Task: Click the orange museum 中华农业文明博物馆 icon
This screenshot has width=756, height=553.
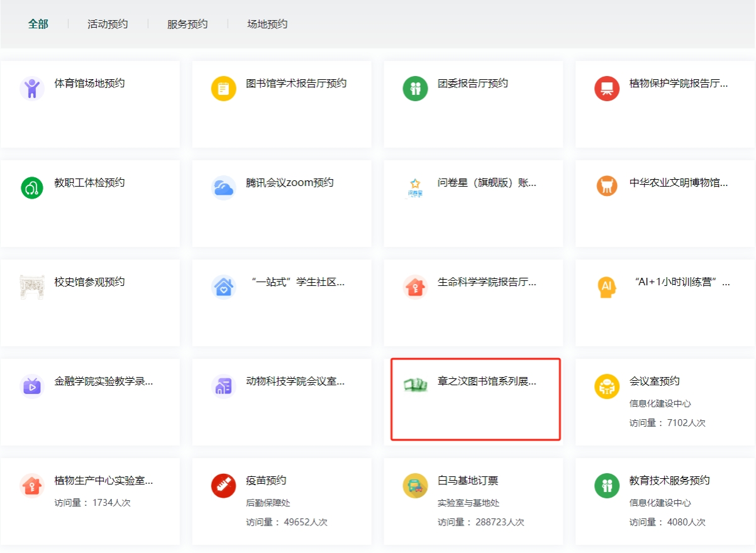Action: pos(607,187)
